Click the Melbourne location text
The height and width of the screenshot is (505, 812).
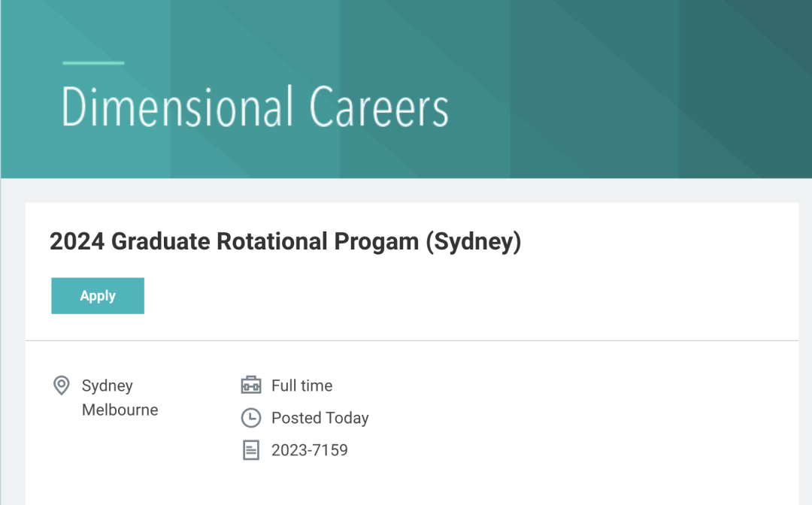pos(120,410)
